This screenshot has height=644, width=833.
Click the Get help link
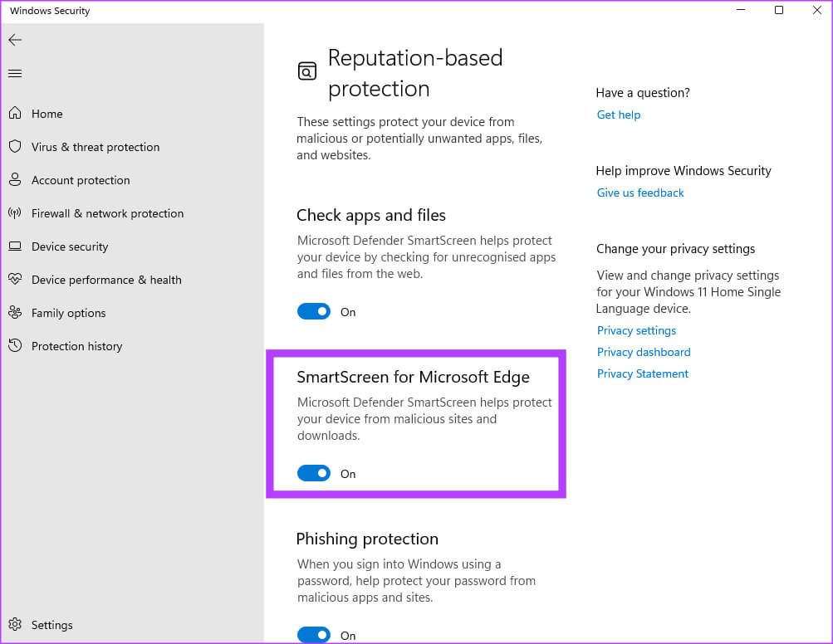pos(619,115)
